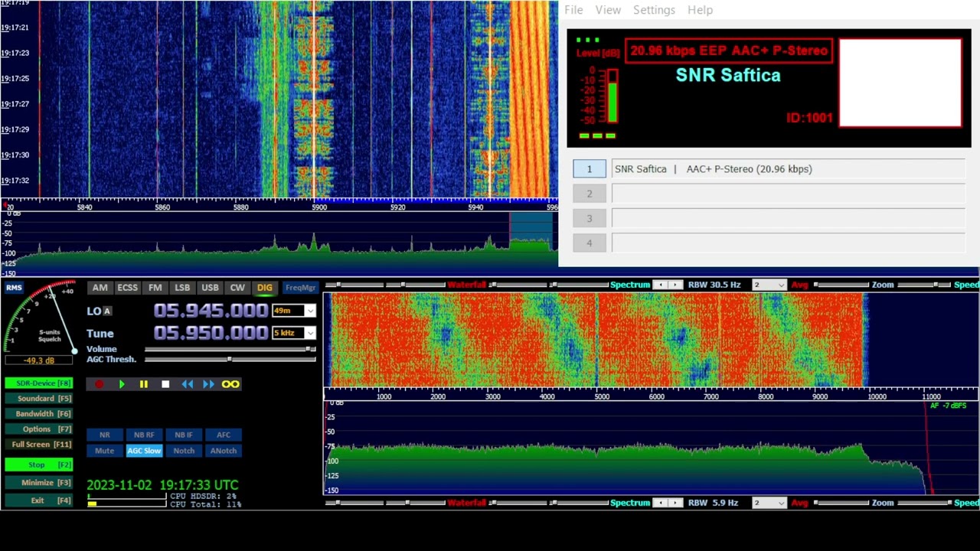The image size is (980, 551).
Task: Click the 20.96 kbps EEP AAC+ P-Stereo label
Action: tap(729, 51)
